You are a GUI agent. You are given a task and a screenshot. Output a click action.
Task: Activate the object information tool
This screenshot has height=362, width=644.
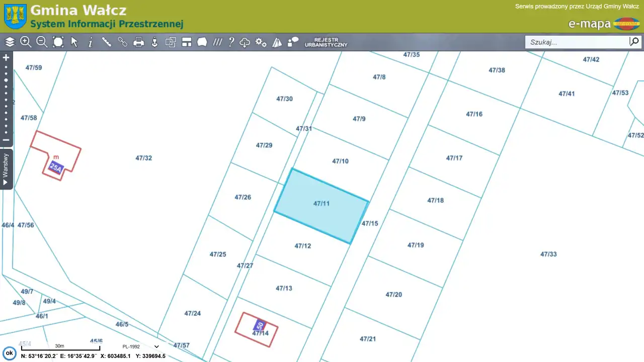91,43
